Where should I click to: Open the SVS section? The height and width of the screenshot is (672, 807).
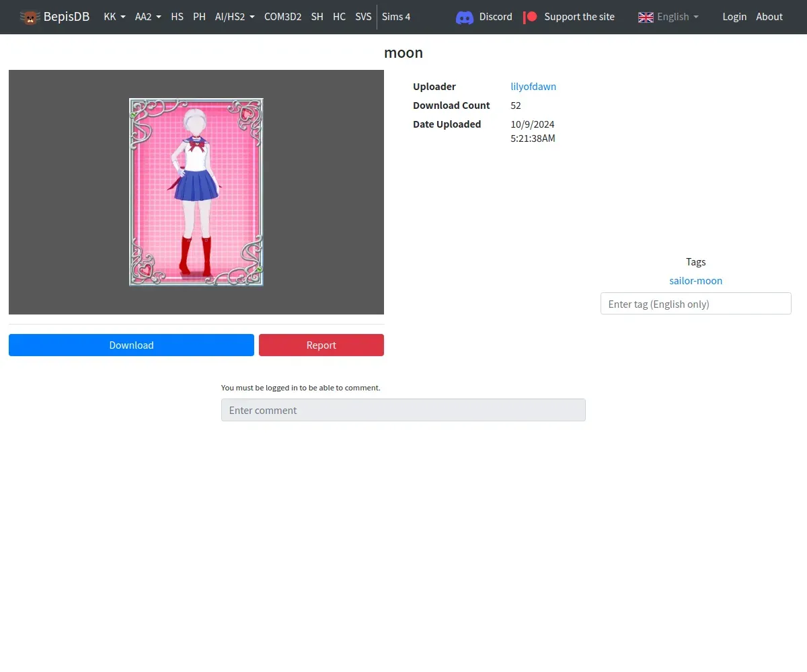[363, 17]
